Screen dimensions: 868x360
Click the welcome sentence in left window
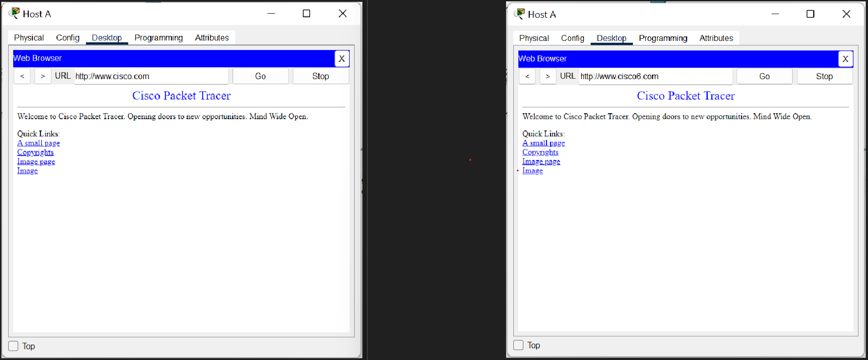click(x=163, y=117)
